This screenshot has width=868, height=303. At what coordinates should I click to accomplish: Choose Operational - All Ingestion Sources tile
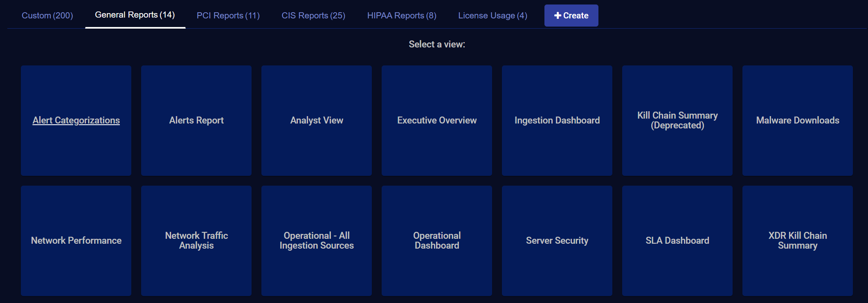pyautogui.click(x=317, y=240)
